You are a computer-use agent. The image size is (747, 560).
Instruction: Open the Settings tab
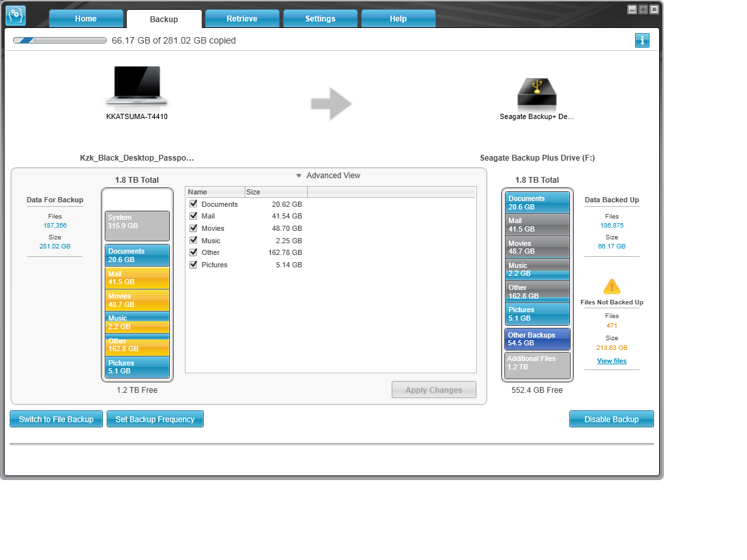(320, 19)
